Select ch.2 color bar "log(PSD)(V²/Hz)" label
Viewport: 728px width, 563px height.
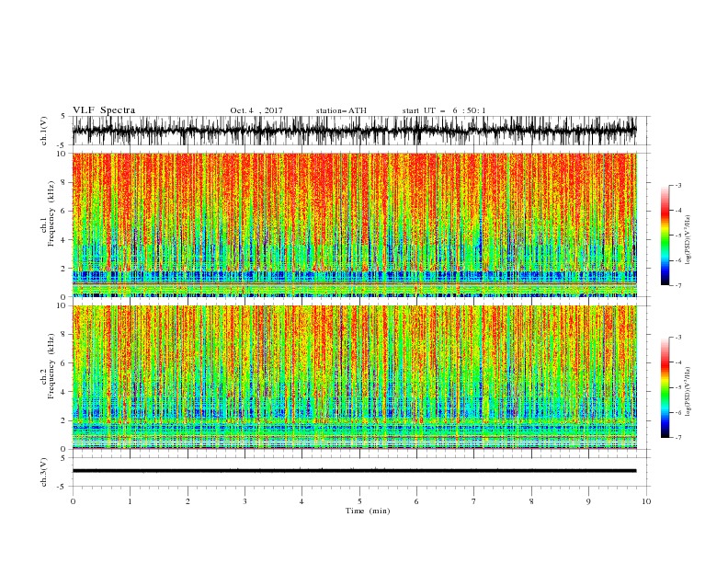click(x=688, y=391)
